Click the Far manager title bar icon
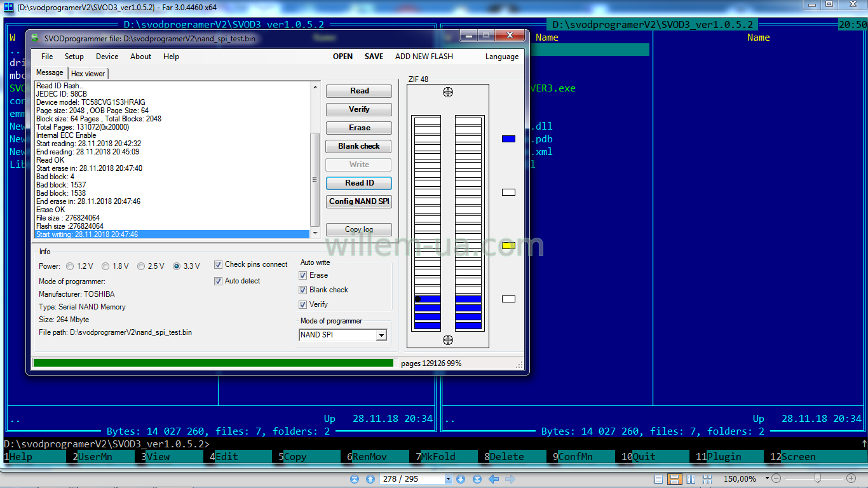Image resolution: width=868 pixels, height=488 pixels. (8, 6)
